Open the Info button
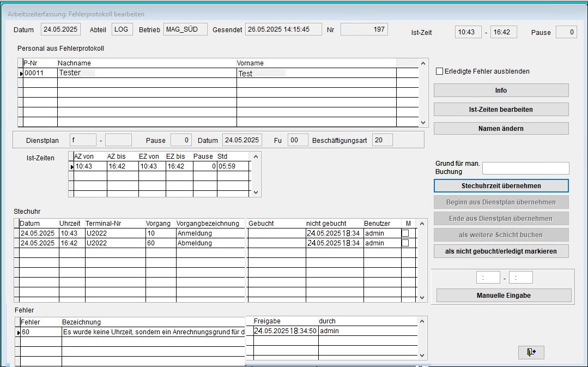The height and width of the screenshot is (367, 588). pyautogui.click(x=501, y=91)
